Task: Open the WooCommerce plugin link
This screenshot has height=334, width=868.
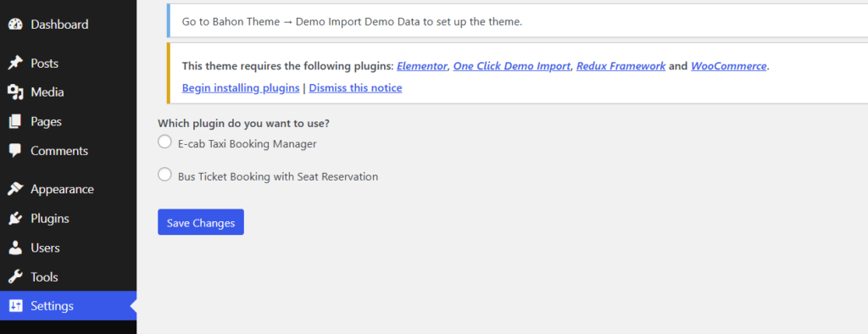Action: pyautogui.click(x=728, y=66)
